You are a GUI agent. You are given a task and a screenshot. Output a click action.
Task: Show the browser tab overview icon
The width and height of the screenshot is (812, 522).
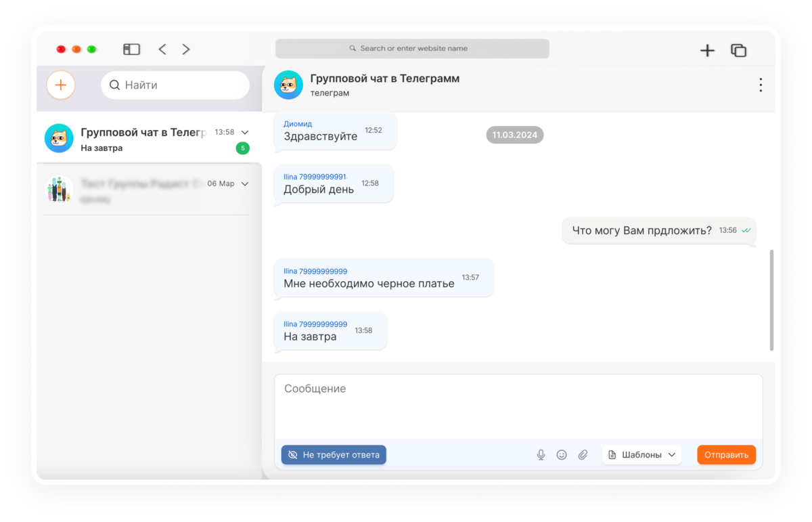tap(738, 50)
